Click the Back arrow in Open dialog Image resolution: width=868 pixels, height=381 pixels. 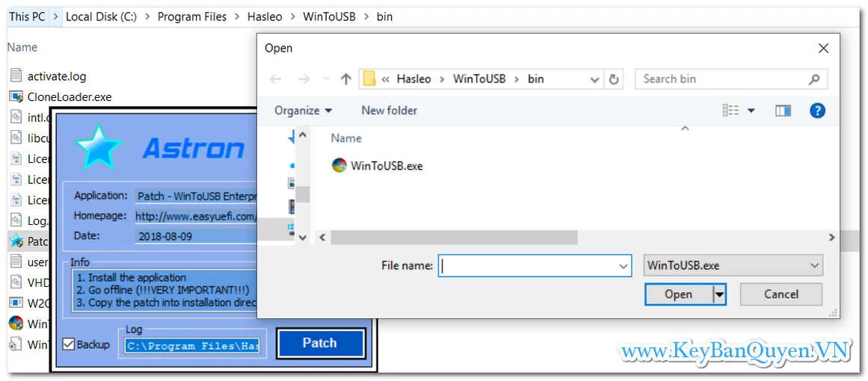pos(275,79)
